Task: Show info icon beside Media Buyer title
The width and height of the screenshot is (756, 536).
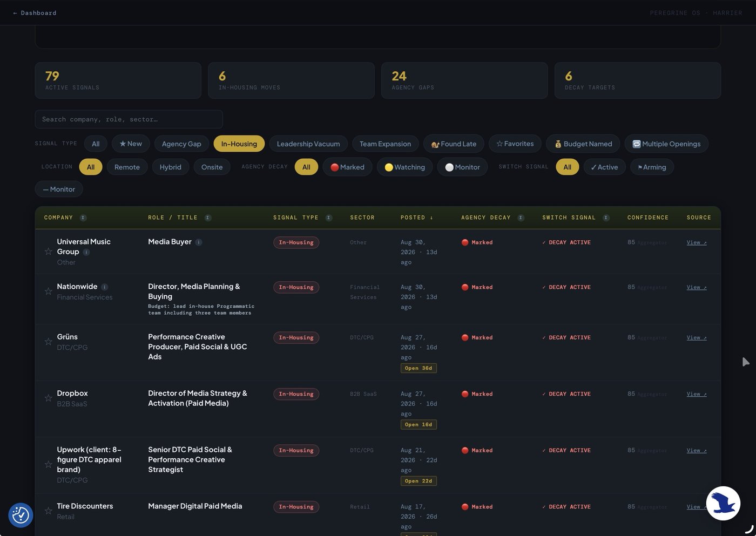Action: [199, 242]
